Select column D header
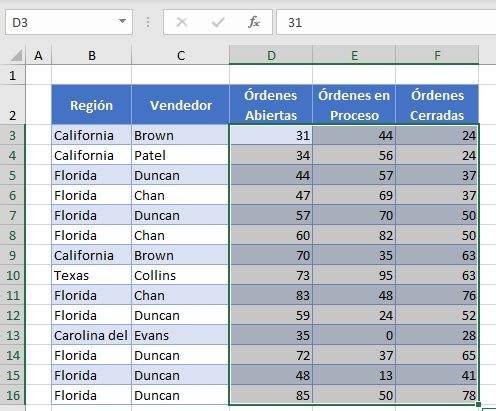 click(x=271, y=55)
